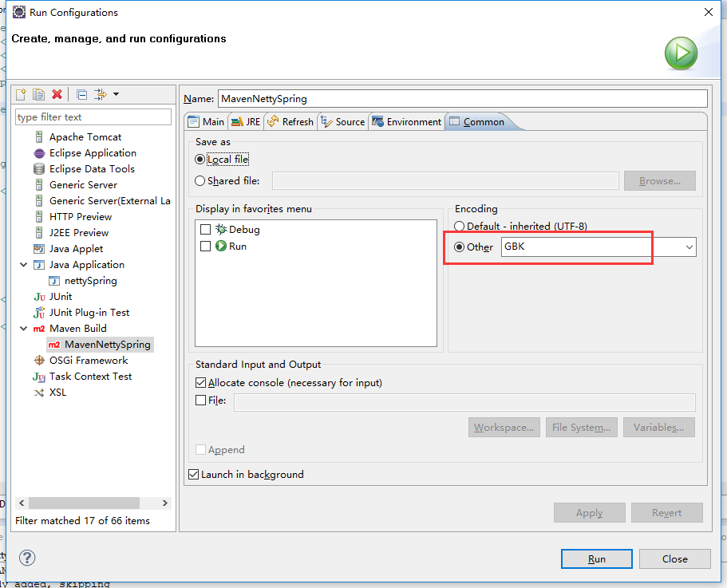Create a new launch configuration
The image size is (727, 588).
pyautogui.click(x=20, y=94)
